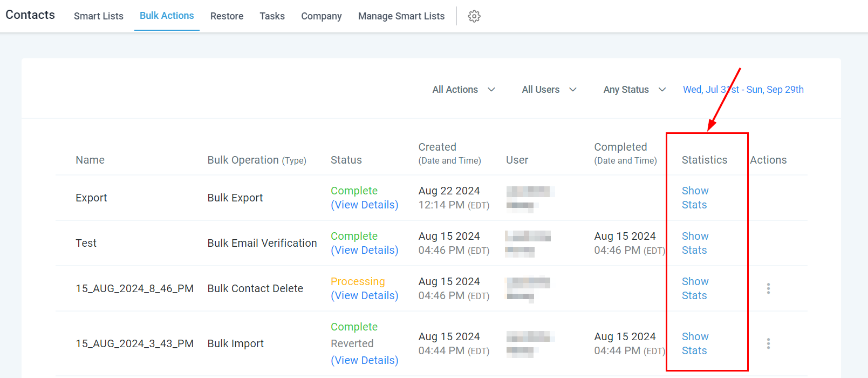868x378 pixels.
Task: Open three-dot menu for 15_AUG_2024_3_43_PM row
Action: coord(768,343)
